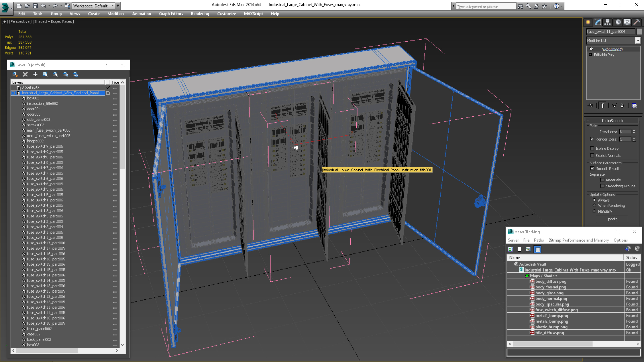The width and height of the screenshot is (644, 362).
Task: Open the Modifier List dropdown
Action: (638, 40)
